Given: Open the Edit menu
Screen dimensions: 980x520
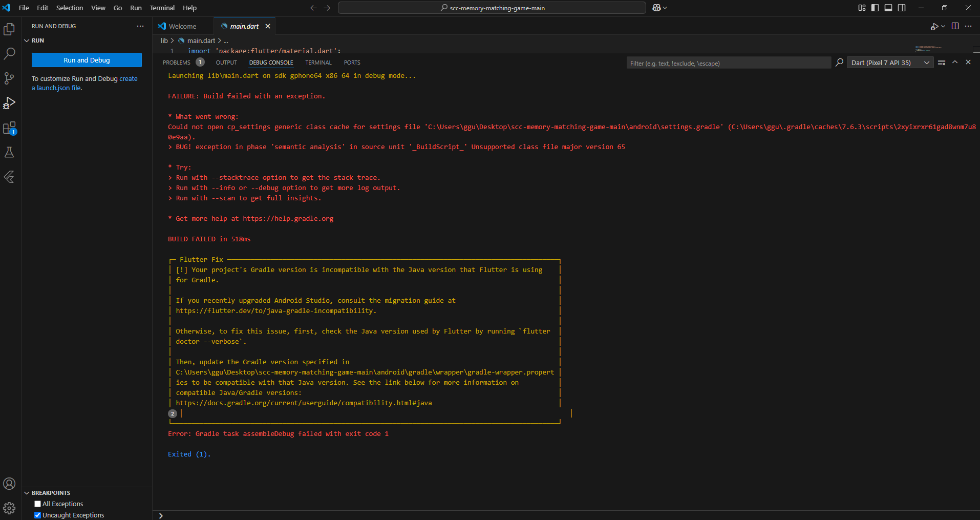Looking at the screenshot, I should point(42,8).
